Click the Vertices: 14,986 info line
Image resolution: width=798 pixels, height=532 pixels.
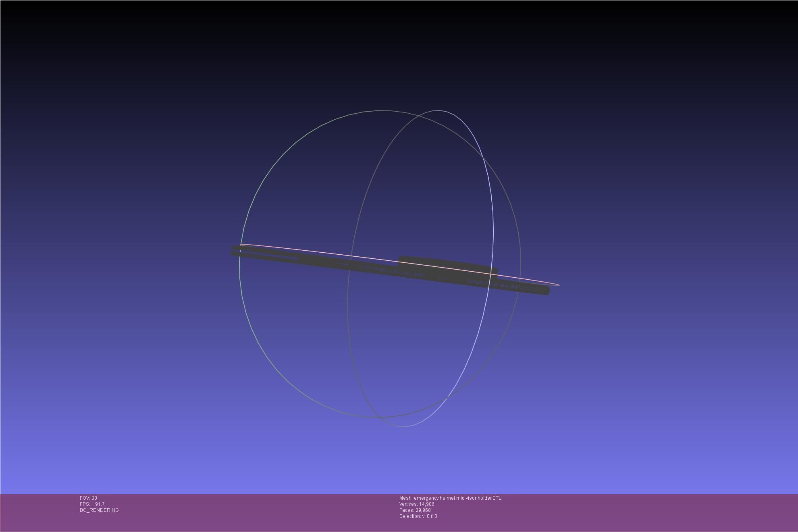(x=417, y=504)
